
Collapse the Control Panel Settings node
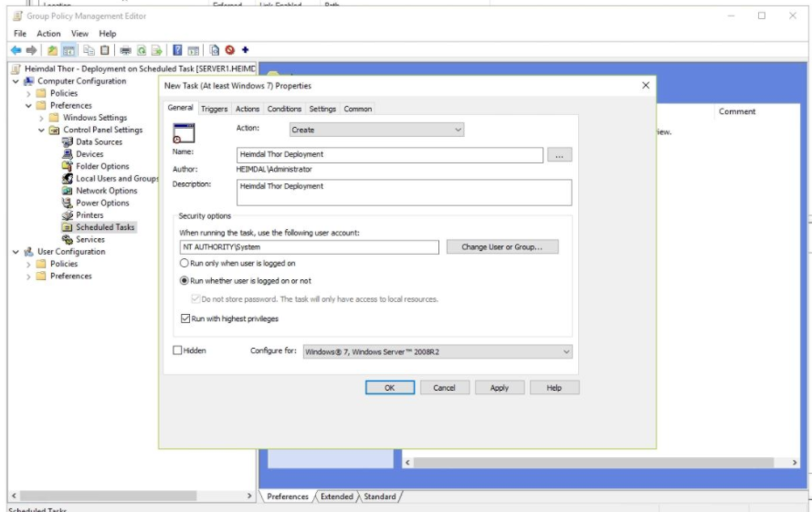(x=41, y=130)
